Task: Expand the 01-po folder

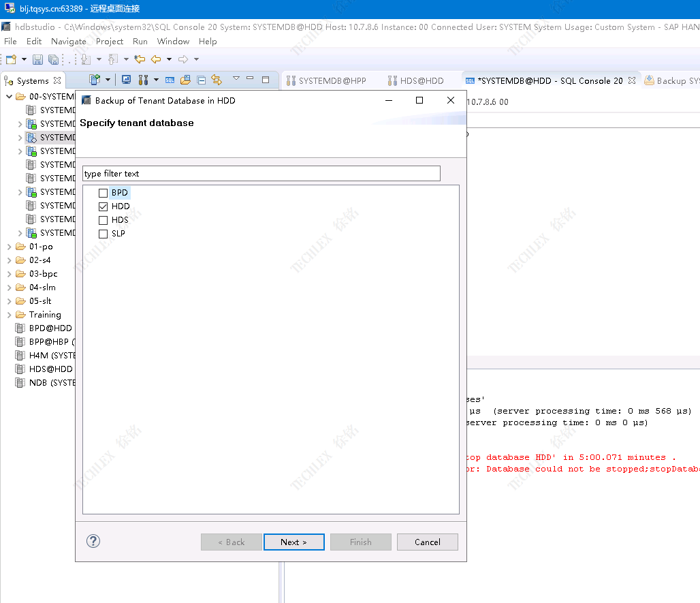Action: pyautogui.click(x=9, y=247)
